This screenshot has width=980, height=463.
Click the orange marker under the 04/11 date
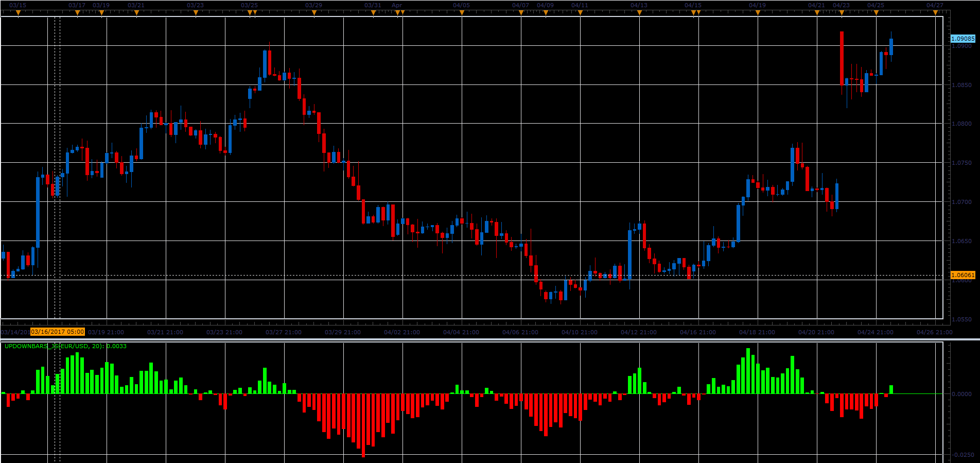coord(580,13)
